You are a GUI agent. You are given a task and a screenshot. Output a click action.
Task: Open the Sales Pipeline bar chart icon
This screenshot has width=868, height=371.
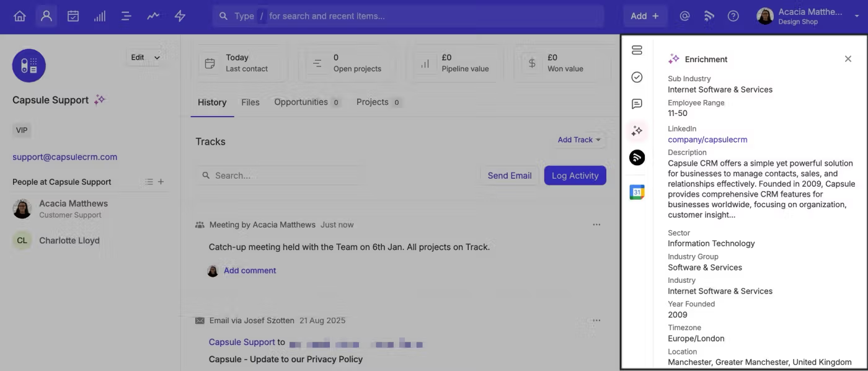pos(100,16)
